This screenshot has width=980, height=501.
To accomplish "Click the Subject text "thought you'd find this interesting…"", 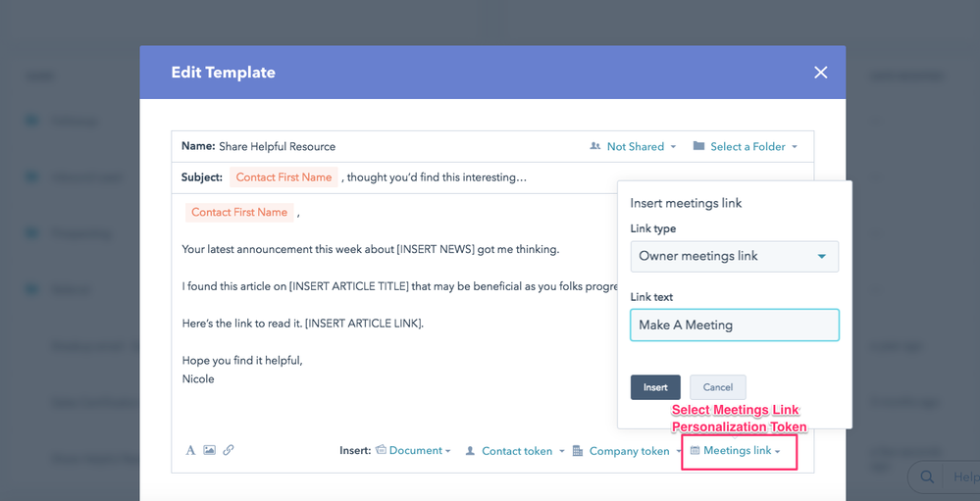I will tap(437, 177).
